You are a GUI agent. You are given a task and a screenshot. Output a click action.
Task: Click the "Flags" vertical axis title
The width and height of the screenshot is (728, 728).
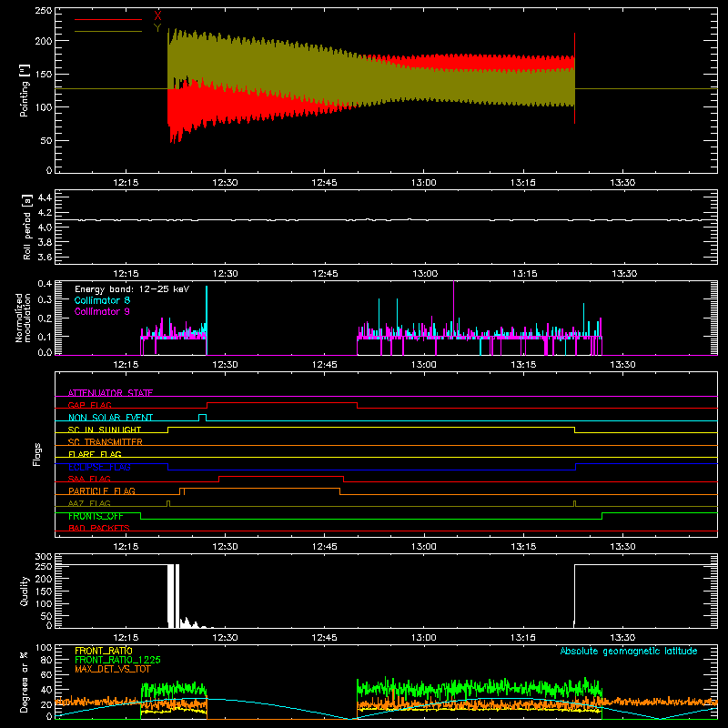36,454
